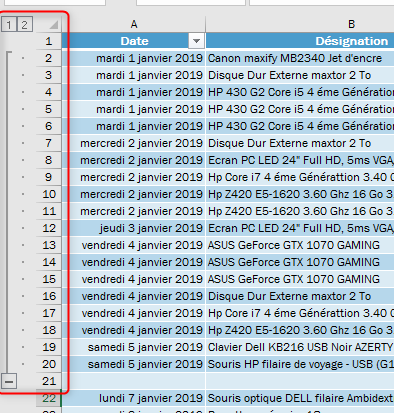
Task: Select column A header
Action: point(134,24)
